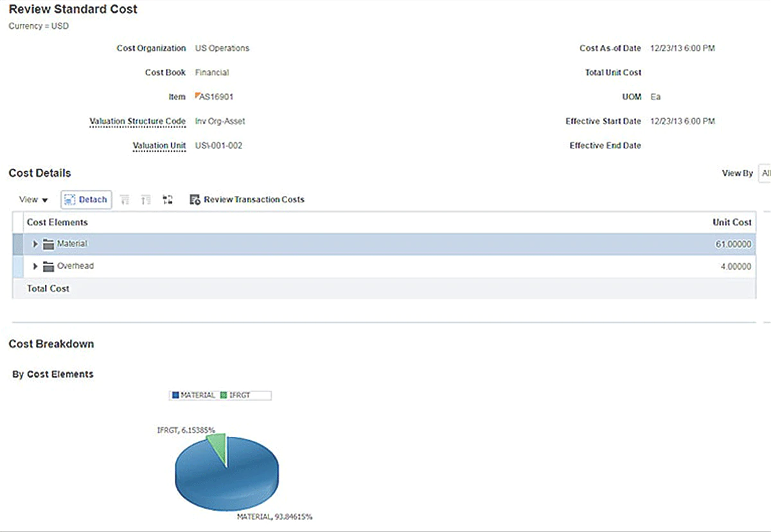This screenshot has width=771, height=532.
Task: Click the Overhead folder icon
Action: pos(48,266)
